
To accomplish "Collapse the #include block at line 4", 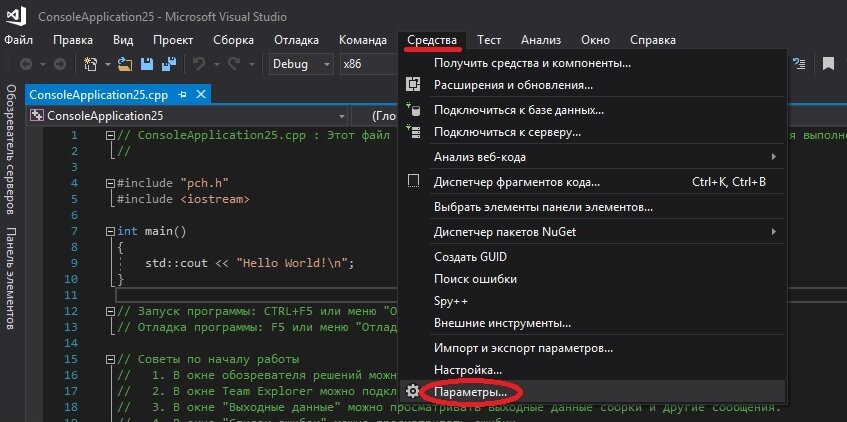I will 111,183.
